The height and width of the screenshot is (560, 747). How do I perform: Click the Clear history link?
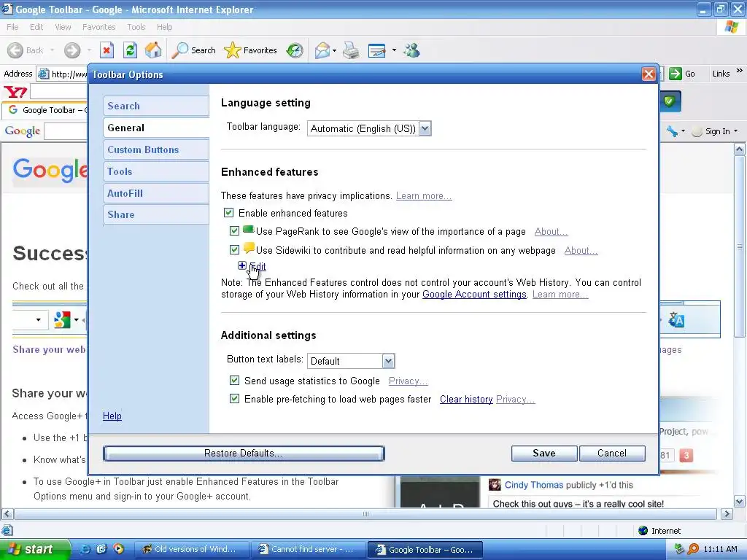pyautogui.click(x=466, y=399)
